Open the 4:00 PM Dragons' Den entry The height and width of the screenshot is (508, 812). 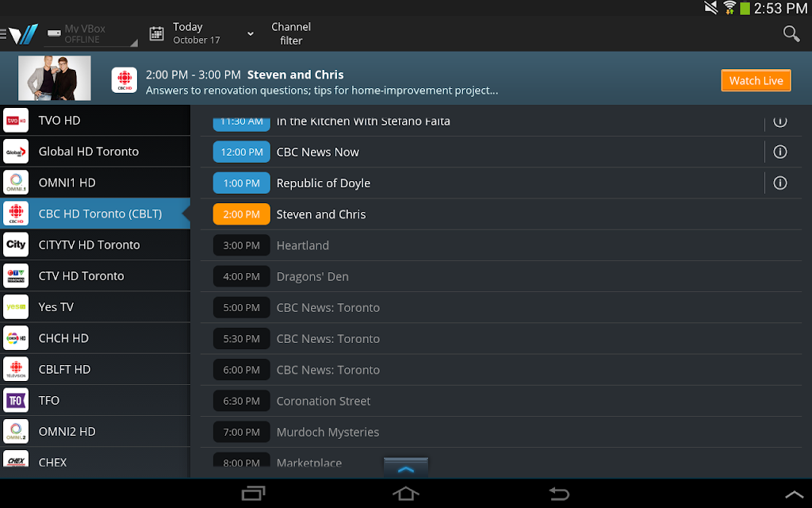[x=501, y=276]
